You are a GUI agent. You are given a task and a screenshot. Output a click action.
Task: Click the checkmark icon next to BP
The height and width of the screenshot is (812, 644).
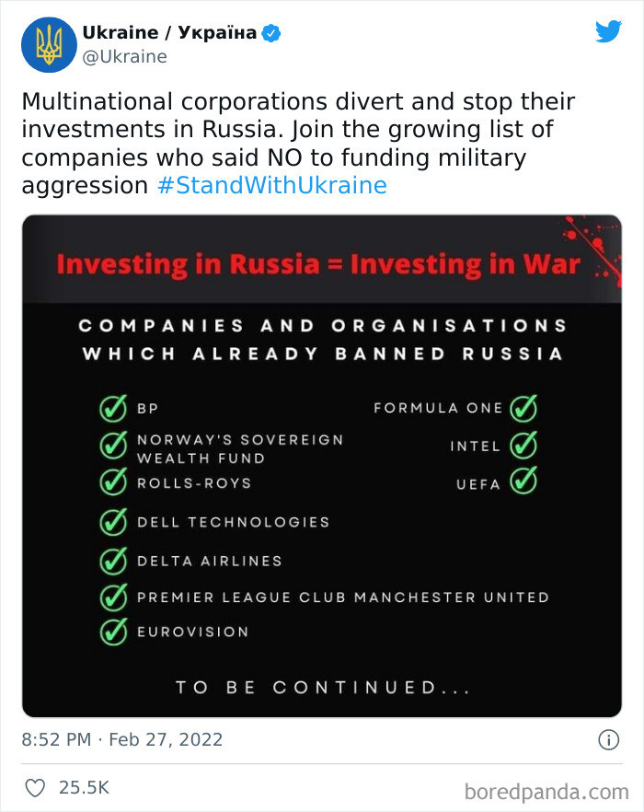[x=111, y=408]
